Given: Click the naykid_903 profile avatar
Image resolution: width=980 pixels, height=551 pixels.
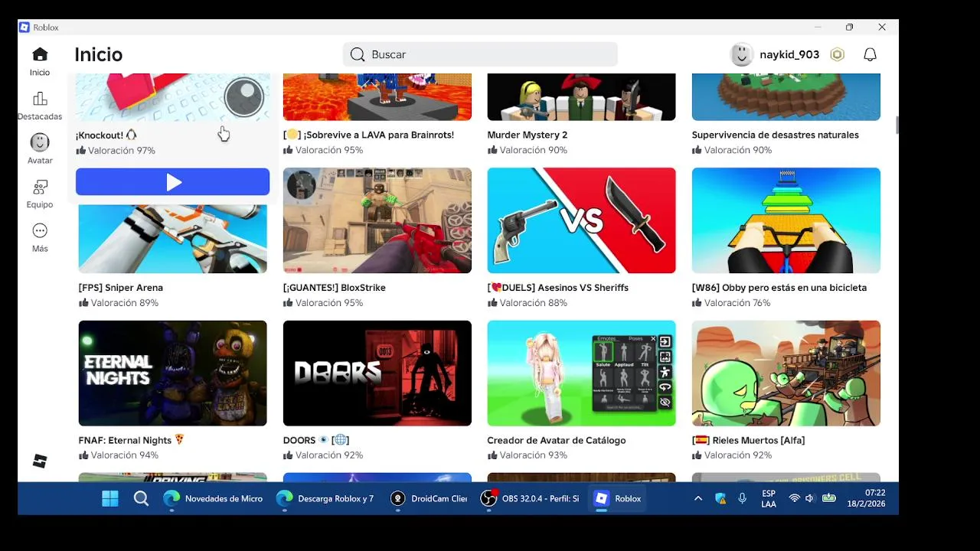Looking at the screenshot, I should (741, 54).
